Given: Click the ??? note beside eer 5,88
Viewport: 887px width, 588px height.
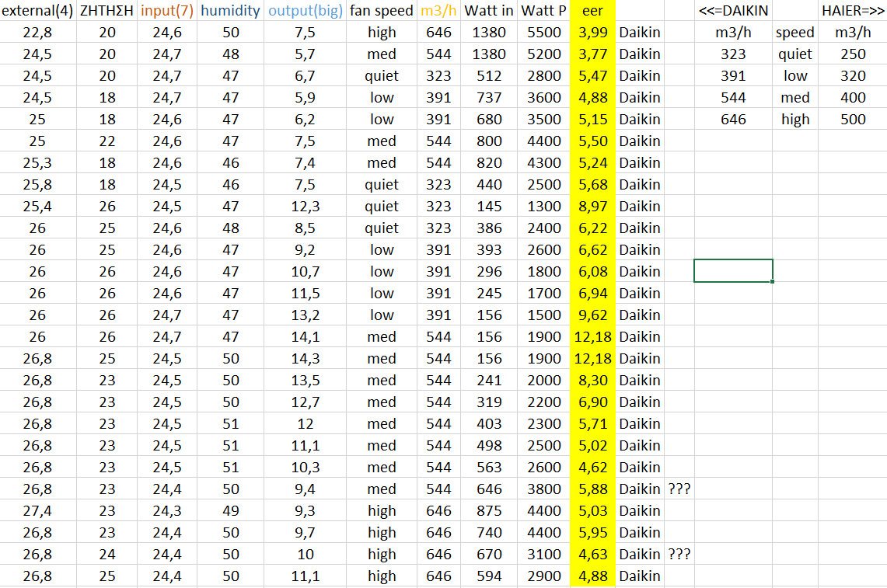Looking at the screenshot, I should [x=679, y=489].
